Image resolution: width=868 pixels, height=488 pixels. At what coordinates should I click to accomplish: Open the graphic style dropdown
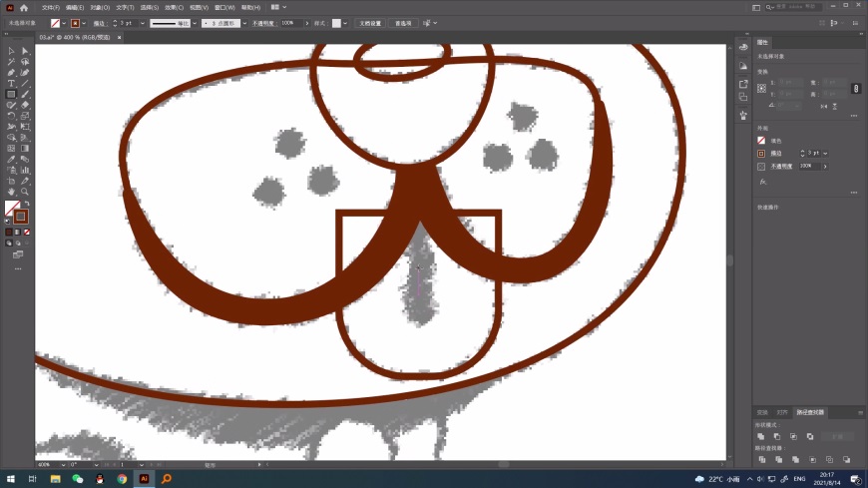coord(345,23)
